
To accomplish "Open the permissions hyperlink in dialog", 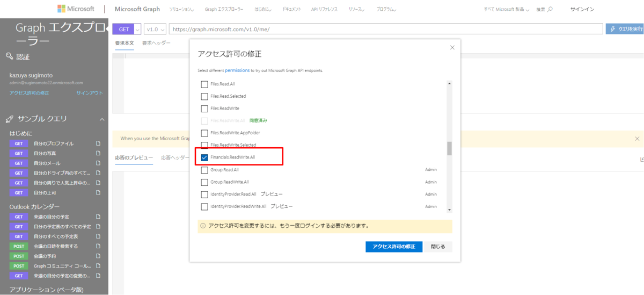I will tap(237, 70).
